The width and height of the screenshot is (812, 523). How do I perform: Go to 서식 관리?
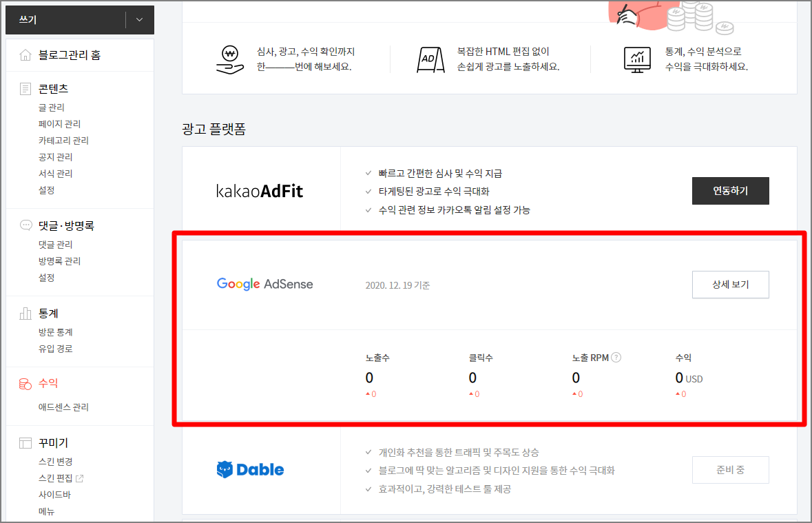click(55, 174)
